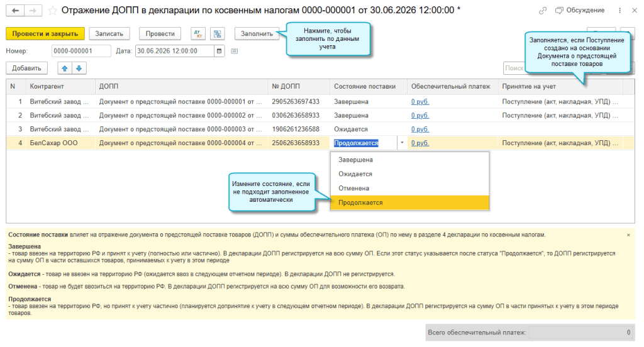Click Добавить button to add row
Viewport: 644px width, 347px height.
pyautogui.click(x=26, y=68)
